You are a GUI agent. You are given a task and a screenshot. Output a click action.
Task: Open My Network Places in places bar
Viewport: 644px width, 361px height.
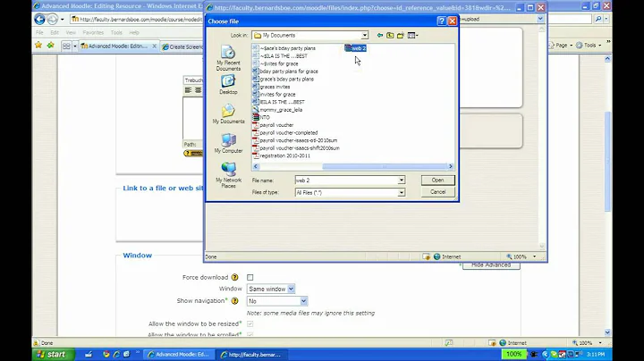coord(228,175)
